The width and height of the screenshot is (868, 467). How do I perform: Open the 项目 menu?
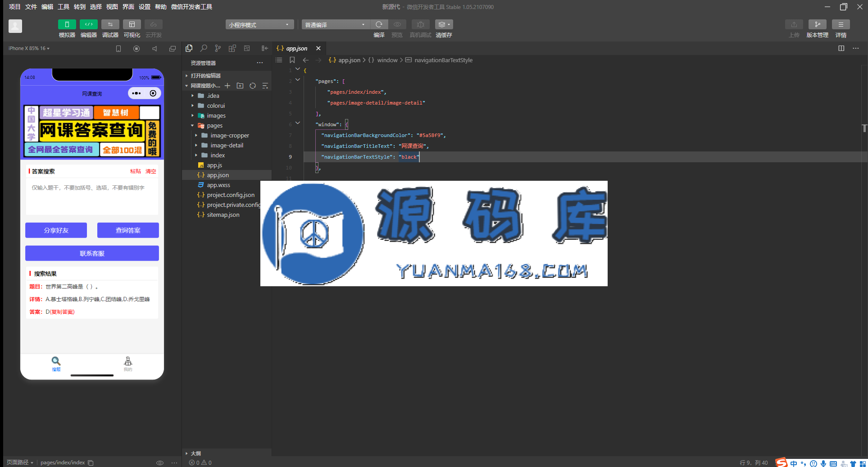15,7
